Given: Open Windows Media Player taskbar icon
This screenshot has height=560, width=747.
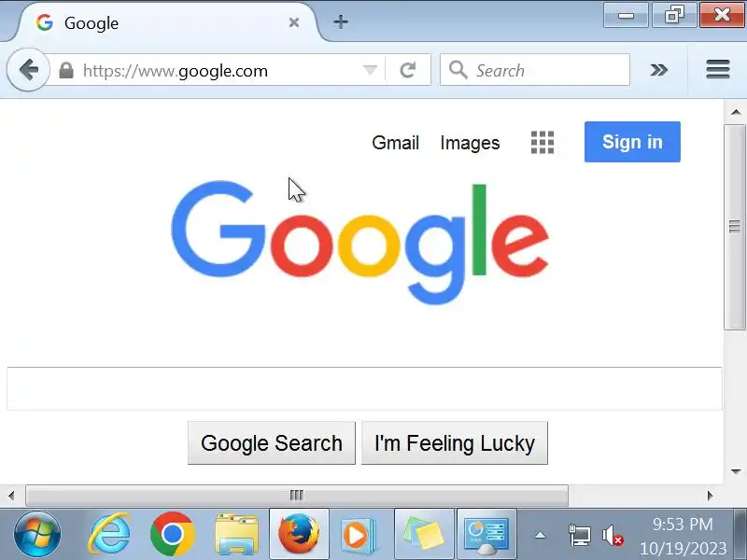Looking at the screenshot, I should coord(359,534).
